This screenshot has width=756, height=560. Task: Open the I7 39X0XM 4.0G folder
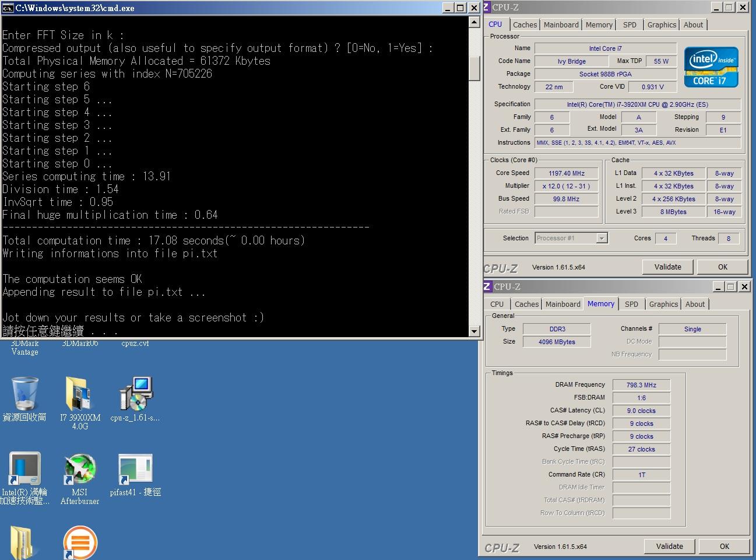click(x=80, y=403)
